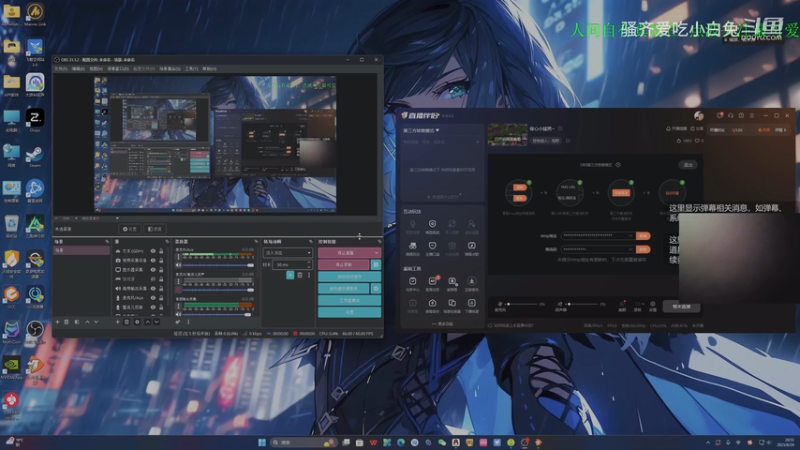
Task: Open OBS View menu
Action: pos(96,68)
